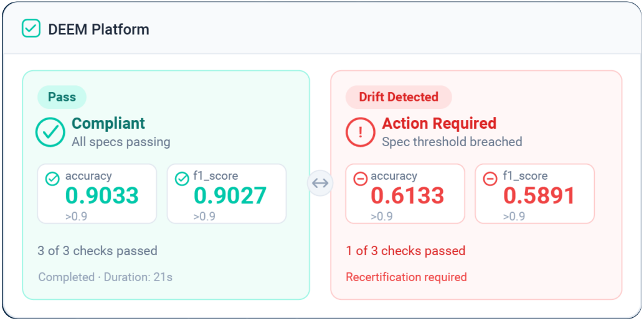Viewport: 644px width, 321px height.
Task: Click the bidirectional arrow compare icon
Action: [320, 183]
